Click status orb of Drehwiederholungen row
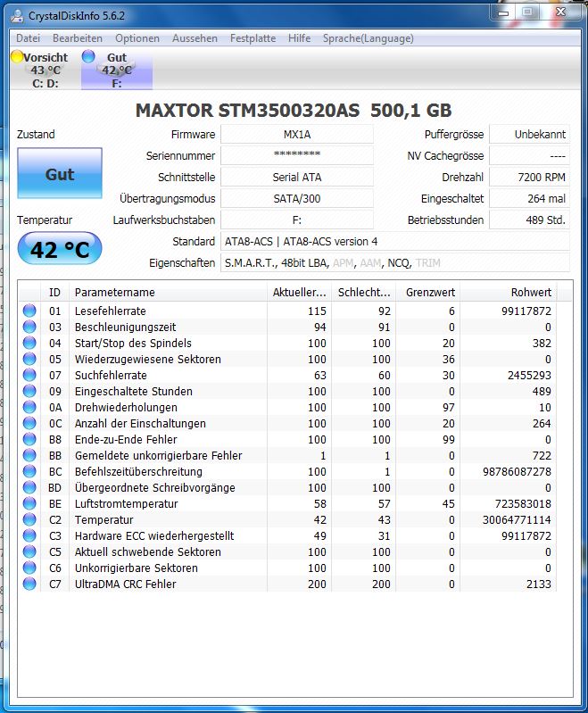Screen dimensions: 588x713 point(29,407)
